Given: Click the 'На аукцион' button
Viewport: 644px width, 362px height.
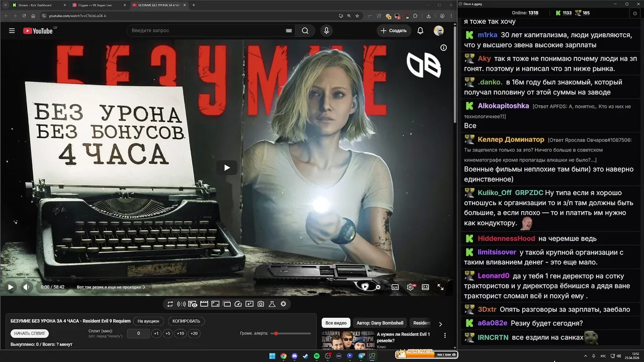Looking at the screenshot, I should (148, 321).
